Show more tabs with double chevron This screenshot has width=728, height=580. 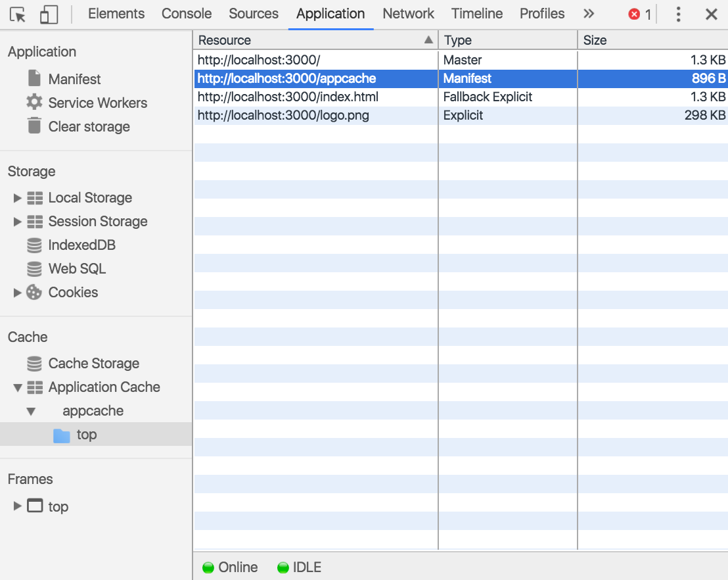(x=589, y=14)
